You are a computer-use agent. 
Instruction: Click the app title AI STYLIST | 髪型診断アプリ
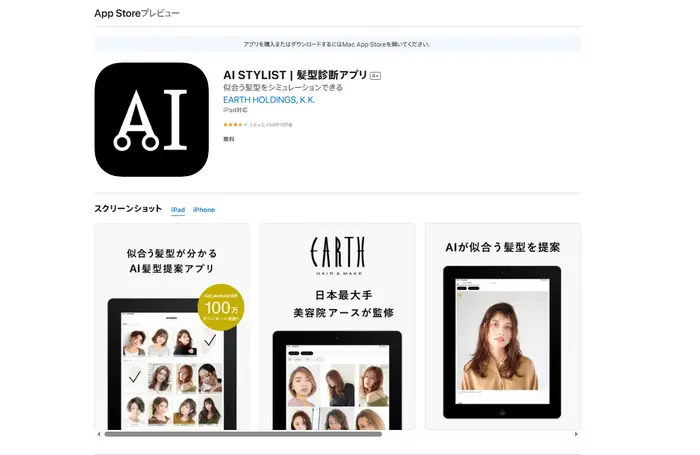pyautogui.click(x=295, y=75)
